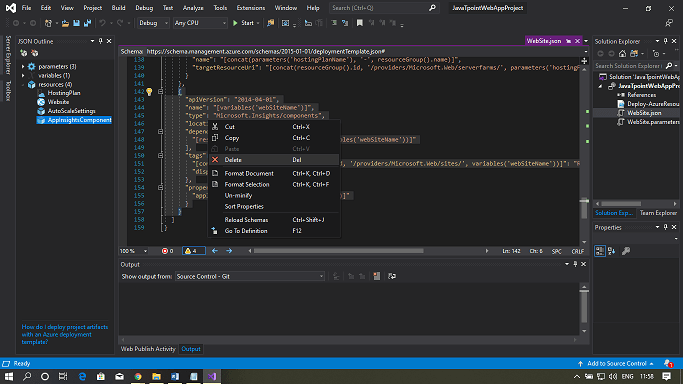The width and height of the screenshot is (683, 384).
Task: Click Add to Source Control
Action: coord(616,364)
